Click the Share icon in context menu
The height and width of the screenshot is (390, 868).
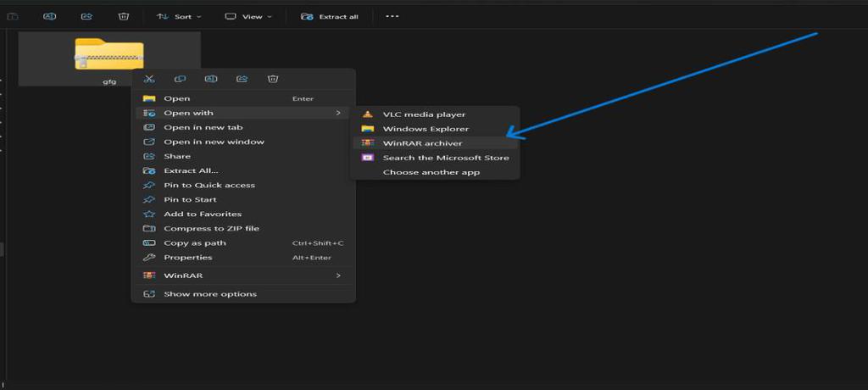[x=242, y=79]
